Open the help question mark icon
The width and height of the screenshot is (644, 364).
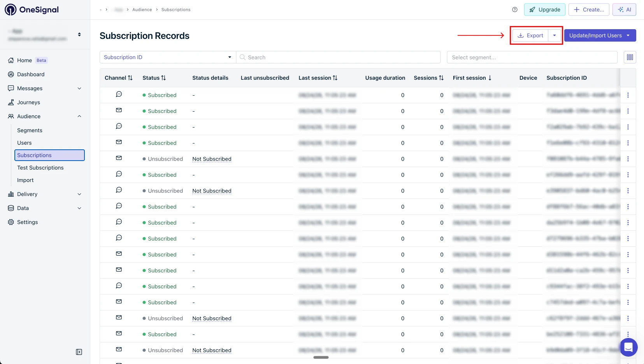tap(515, 10)
